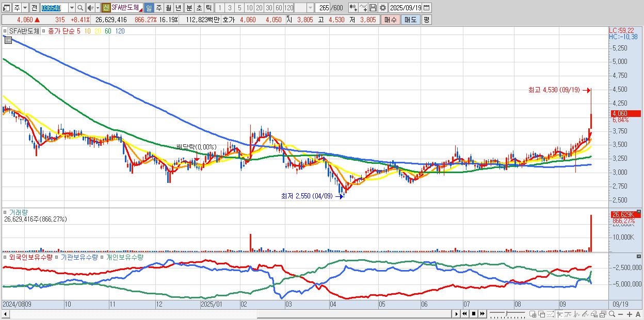The height and width of the screenshot is (320, 644).
Task: Expand the stock code 036540 dropdown arrow
Action: (x=72, y=8)
